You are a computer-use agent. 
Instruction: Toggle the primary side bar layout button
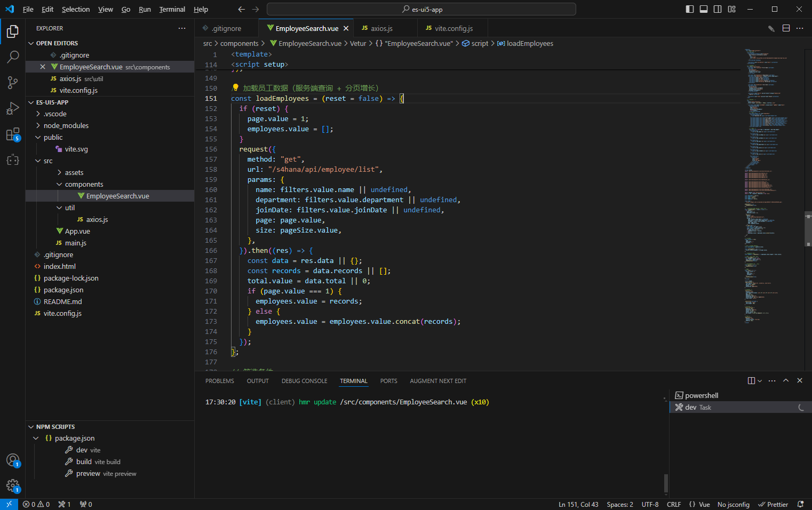point(690,9)
